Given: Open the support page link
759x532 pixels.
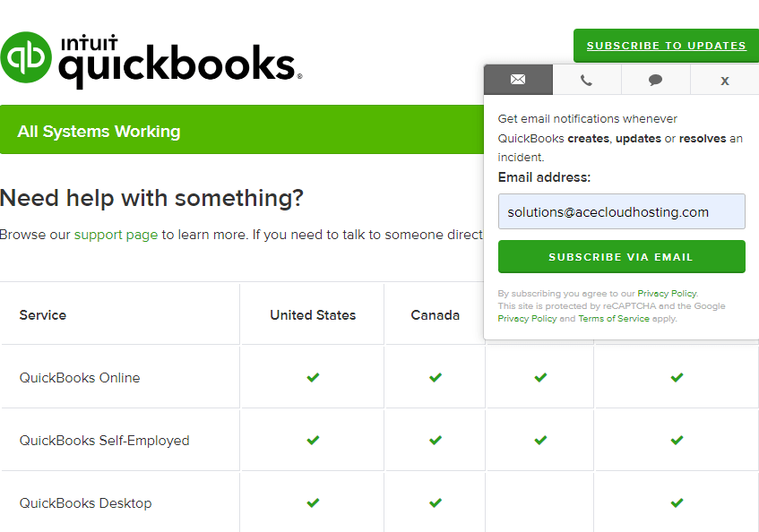Looking at the screenshot, I should coord(116,235).
